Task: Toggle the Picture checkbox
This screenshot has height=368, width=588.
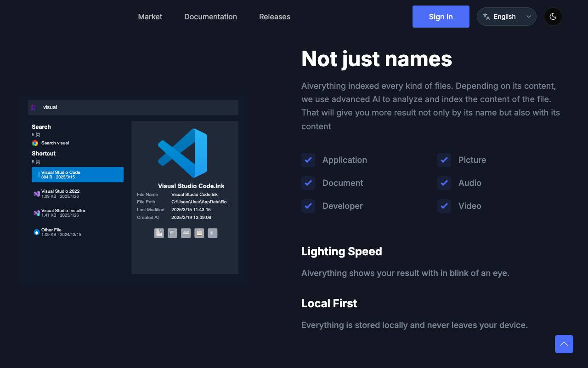Action: [444, 160]
